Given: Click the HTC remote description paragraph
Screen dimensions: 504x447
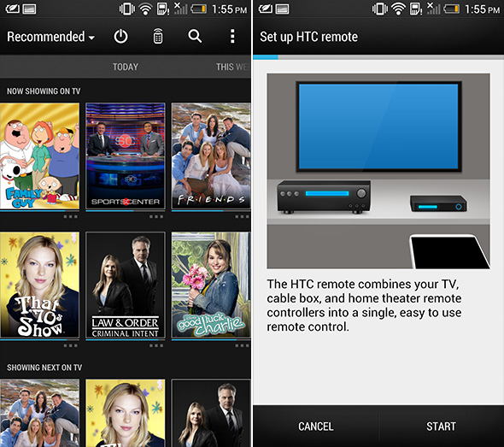Looking at the screenshot, I should point(364,305).
